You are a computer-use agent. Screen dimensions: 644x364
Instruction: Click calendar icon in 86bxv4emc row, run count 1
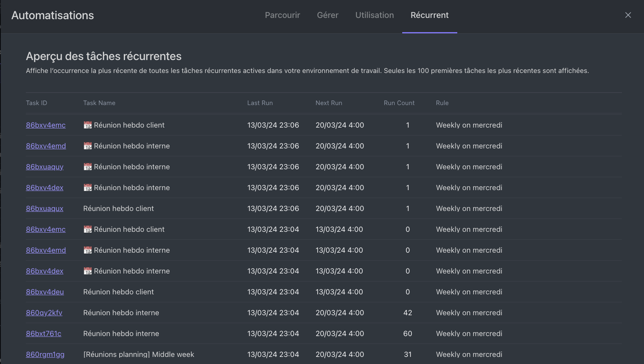coord(88,125)
